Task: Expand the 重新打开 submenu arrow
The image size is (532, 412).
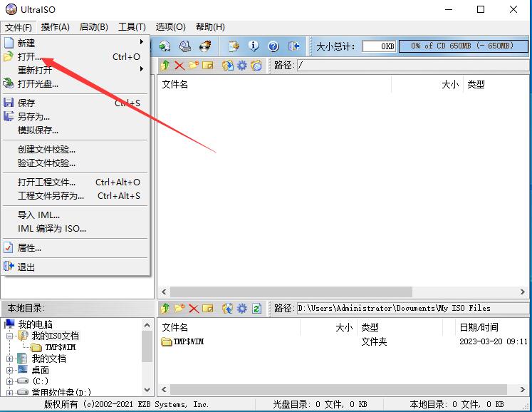Action: click(142, 69)
